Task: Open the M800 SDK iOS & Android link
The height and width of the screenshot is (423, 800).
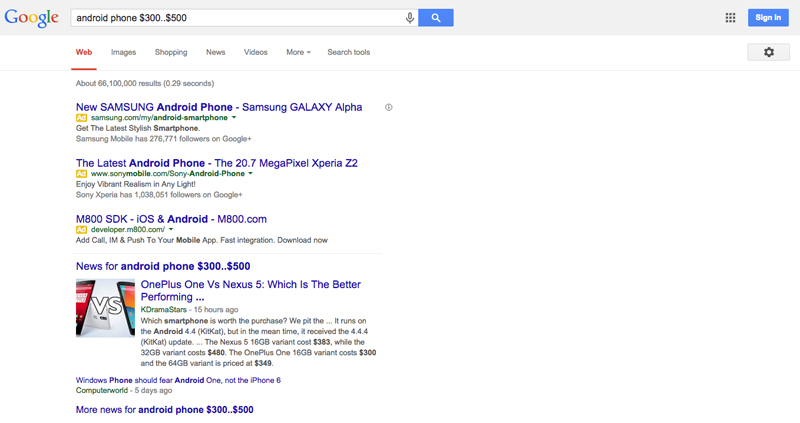Action: pyautogui.click(x=171, y=219)
